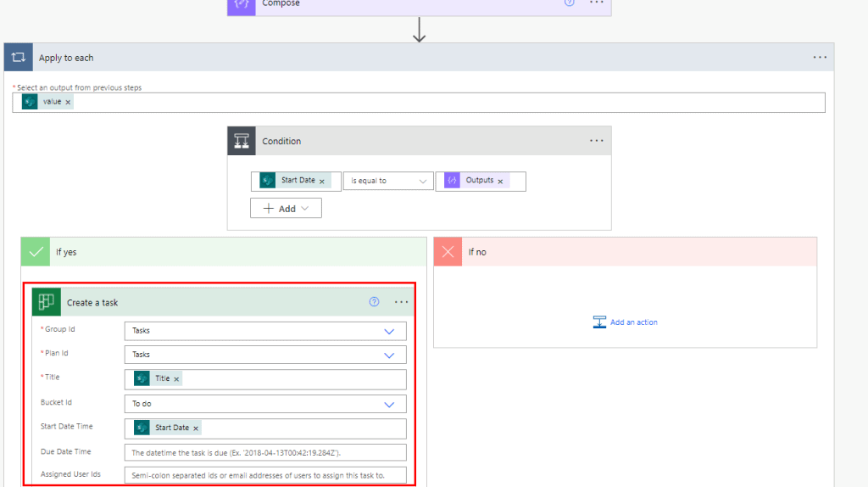Click inside Assigned User Ids field
The width and height of the screenshot is (868, 487).
(x=265, y=475)
